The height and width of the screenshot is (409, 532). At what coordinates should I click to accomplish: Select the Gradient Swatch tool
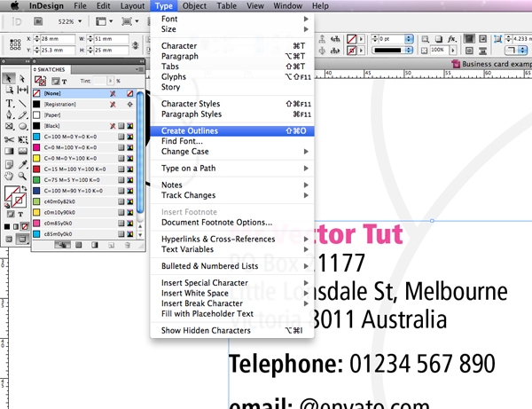[9, 151]
